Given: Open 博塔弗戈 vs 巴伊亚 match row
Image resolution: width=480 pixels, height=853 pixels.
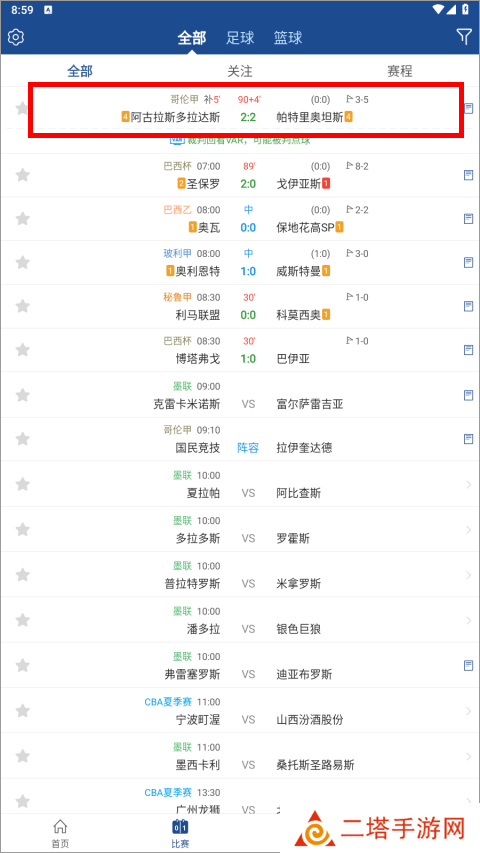Looking at the screenshot, I should (240, 350).
